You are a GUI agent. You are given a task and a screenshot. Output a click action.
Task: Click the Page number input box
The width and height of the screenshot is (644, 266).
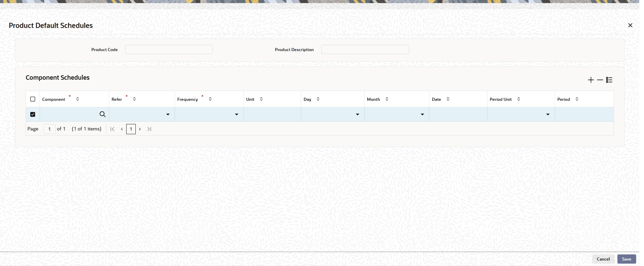pyautogui.click(x=49, y=129)
